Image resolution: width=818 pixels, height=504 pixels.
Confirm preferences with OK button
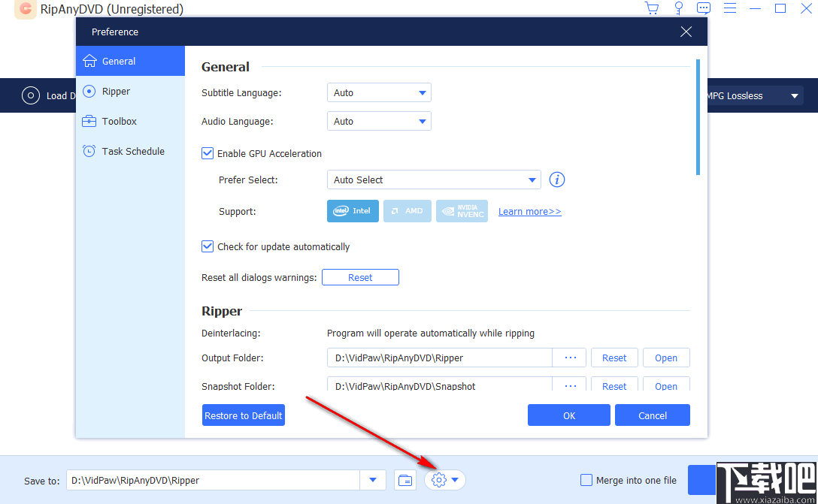click(x=568, y=415)
